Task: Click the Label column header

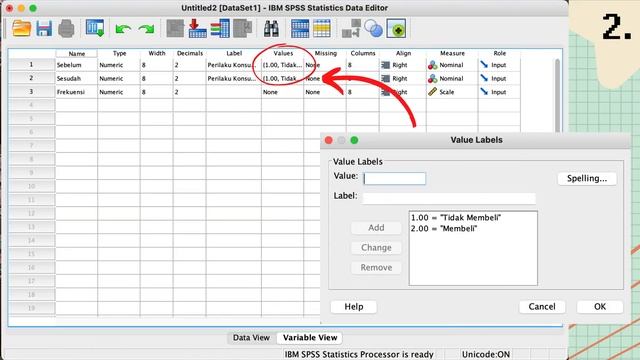Action: pyautogui.click(x=234, y=53)
